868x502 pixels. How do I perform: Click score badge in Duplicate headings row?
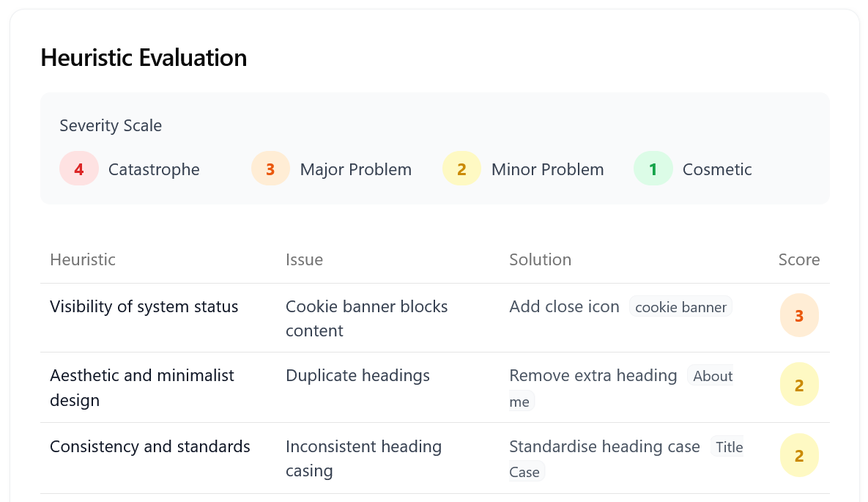pos(799,385)
